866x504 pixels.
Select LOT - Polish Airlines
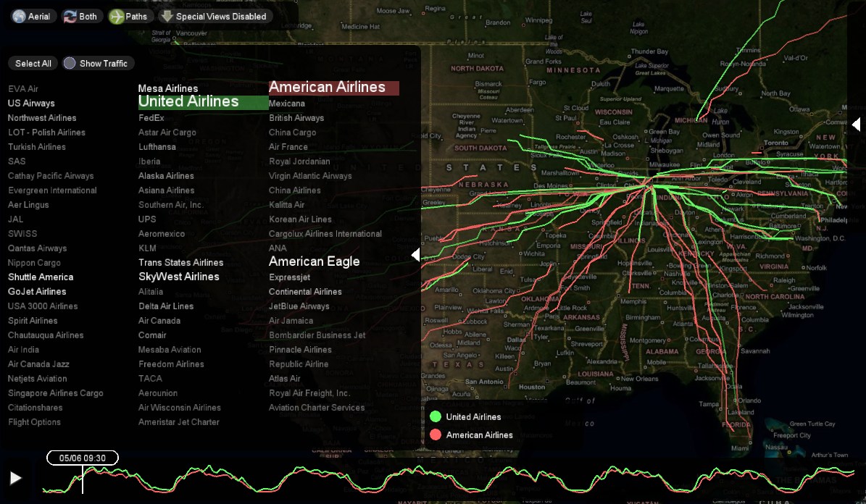[x=46, y=133]
